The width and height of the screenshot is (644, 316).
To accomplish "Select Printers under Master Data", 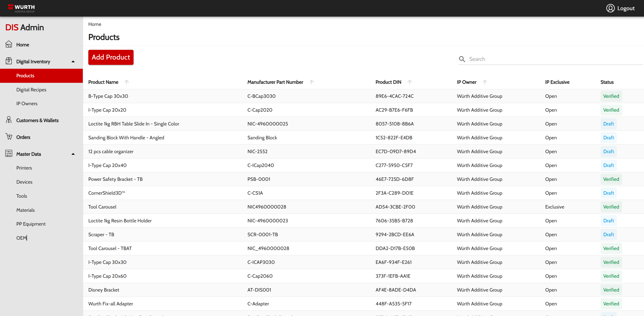I will pos(24,168).
